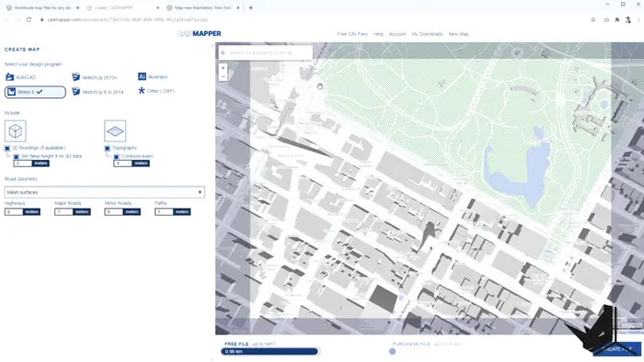
Task: Click the Paths width field
Action: (164, 211)
